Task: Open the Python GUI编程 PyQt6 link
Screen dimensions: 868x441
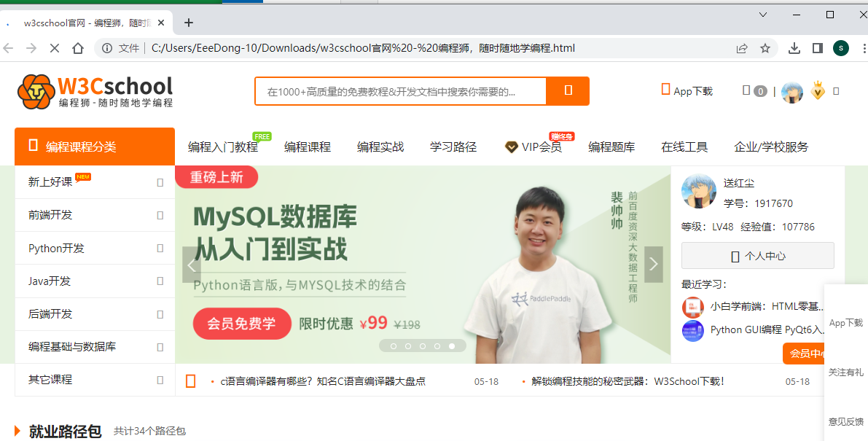Action: (x=767, y=329)
